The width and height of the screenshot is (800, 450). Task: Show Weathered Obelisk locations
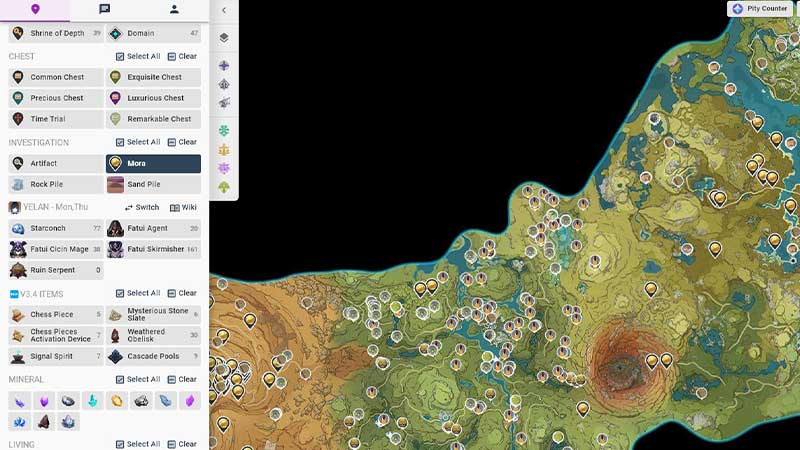(x=153, y=335)
